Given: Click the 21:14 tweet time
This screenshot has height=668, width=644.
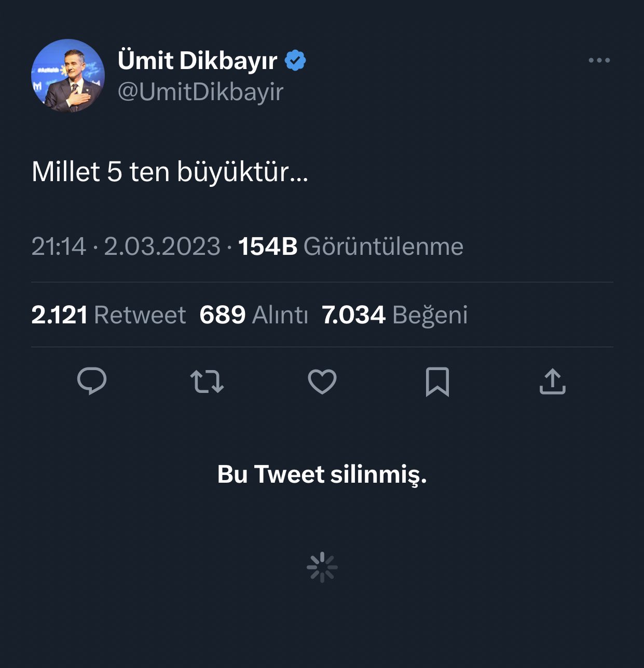Looking at the screenshot, I should coord(59,247).
